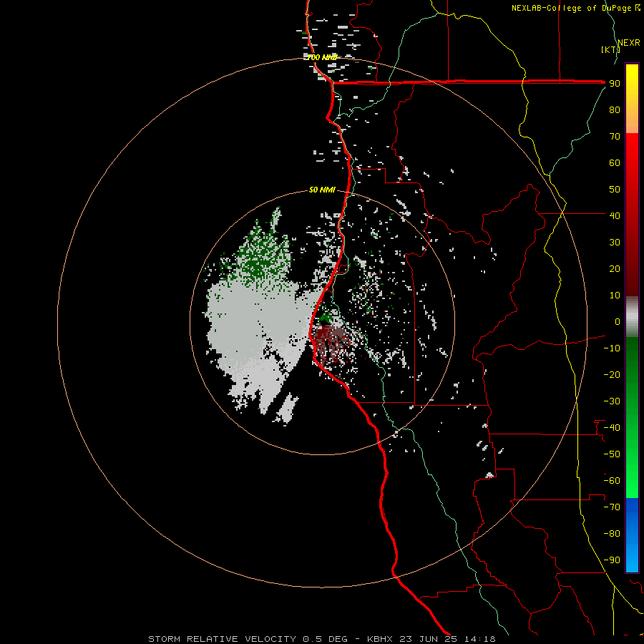
Task: Pick the gray near-zero color bar segment
Action: 632,317
